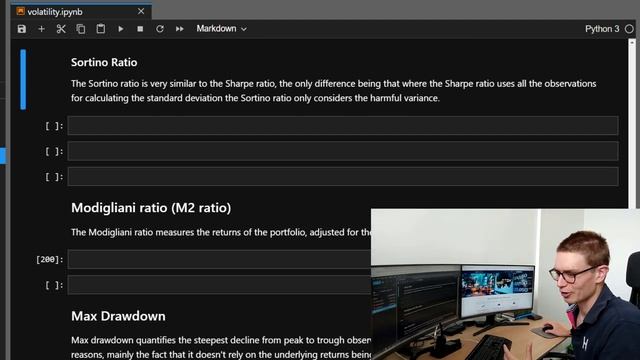Click the Modigliani ratio description text
The height and width of the screenshot is (360, 640).
(x=221, y=232)
